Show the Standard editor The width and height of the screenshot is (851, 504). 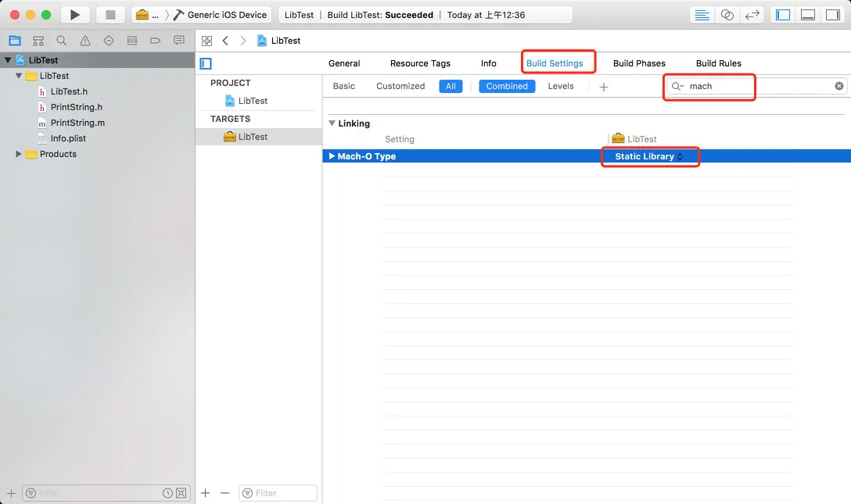tap(702, 15)
